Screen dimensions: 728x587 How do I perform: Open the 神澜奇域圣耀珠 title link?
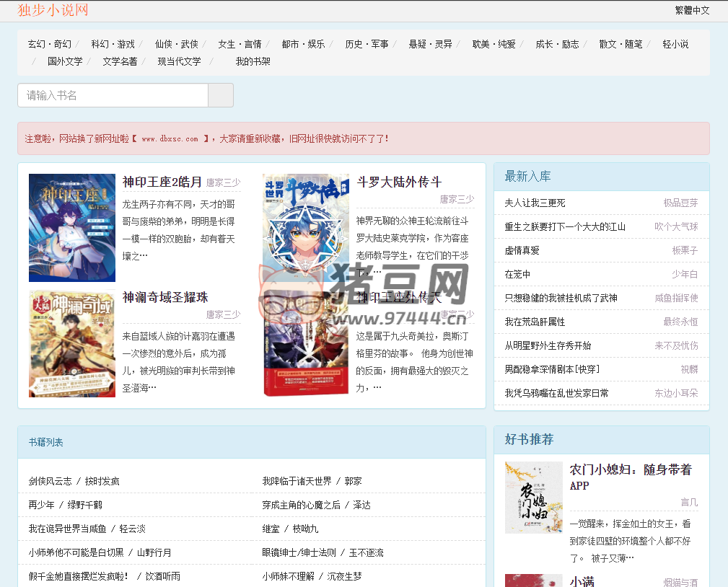click(165, 297)
